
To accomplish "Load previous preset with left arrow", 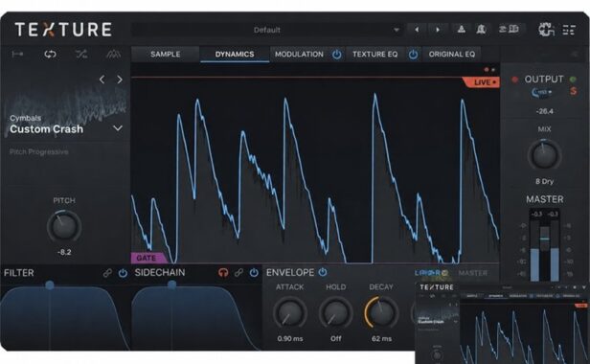I will point(417,30).
